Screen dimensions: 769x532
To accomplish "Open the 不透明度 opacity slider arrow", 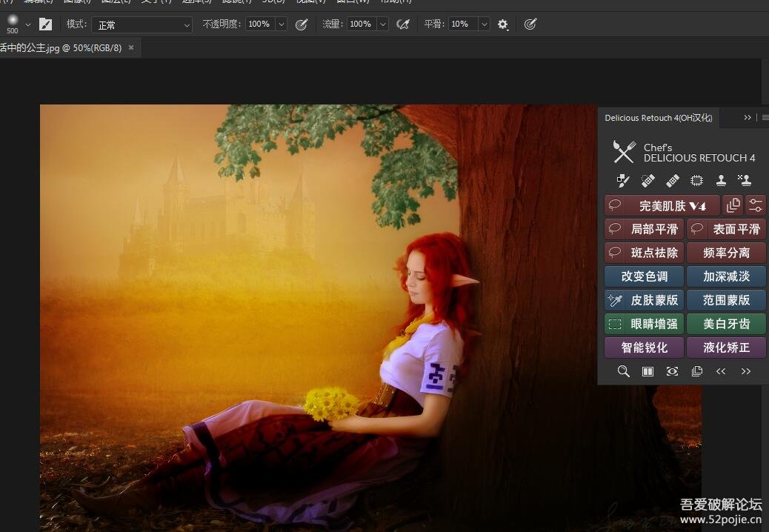I will [282, 24].
